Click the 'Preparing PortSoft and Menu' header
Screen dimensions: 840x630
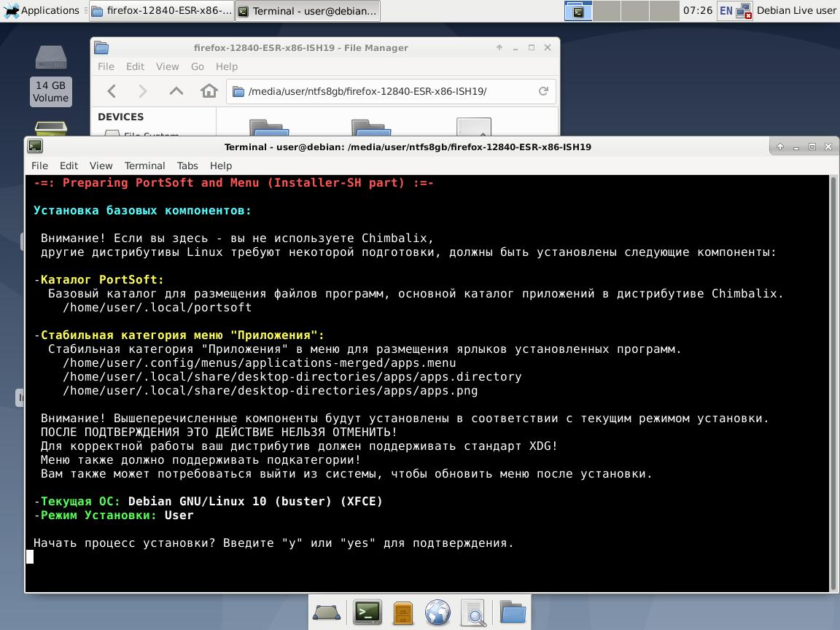pyautogui.click(x=233, y=183)
